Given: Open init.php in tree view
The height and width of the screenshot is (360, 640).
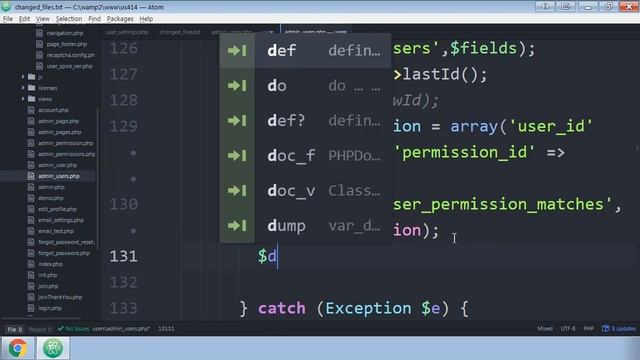Looking at the screenshot, I should (x=48, y=276).
